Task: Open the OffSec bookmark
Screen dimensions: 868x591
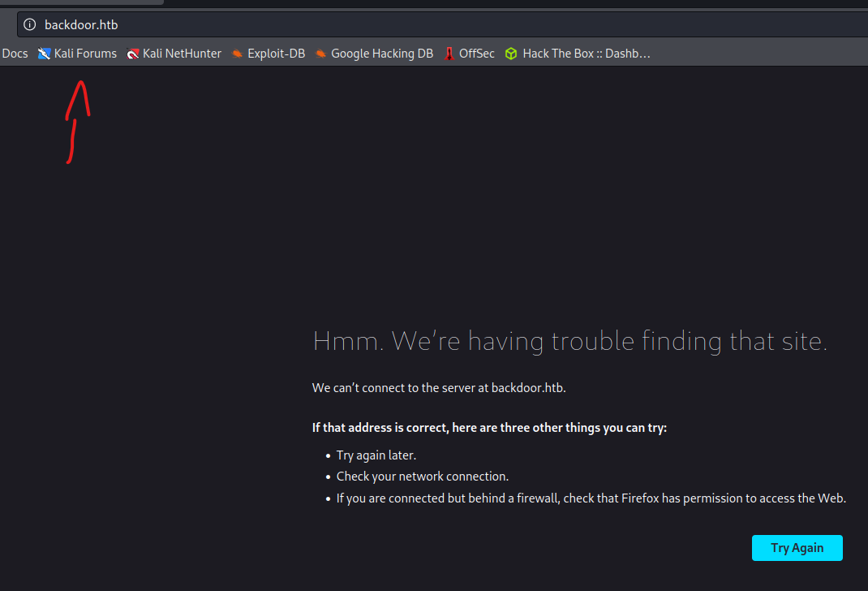Action: 469,53
